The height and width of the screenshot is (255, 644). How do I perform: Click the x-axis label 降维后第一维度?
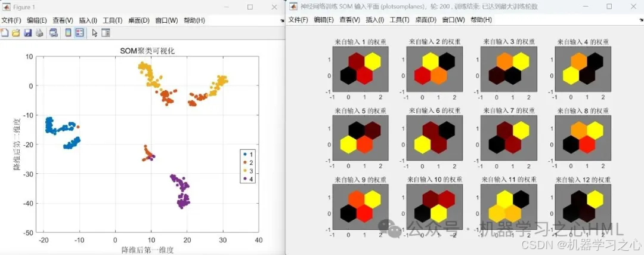(x=147, y=250)
